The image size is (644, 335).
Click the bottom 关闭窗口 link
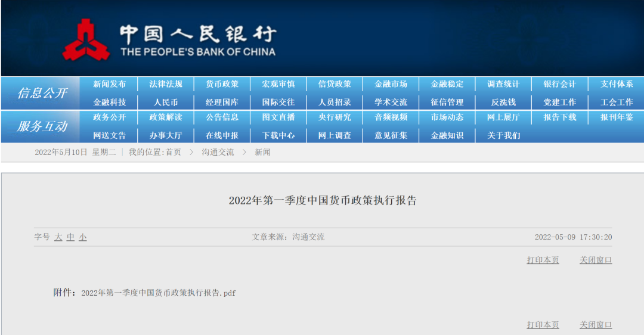pos(596,325)
